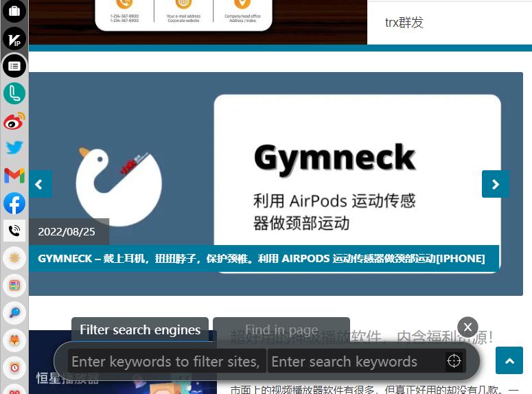Viewport: 532px width, 394px height.
Task: Click the orange fox icon in sidebar
Action: click(x=14, y=340)
